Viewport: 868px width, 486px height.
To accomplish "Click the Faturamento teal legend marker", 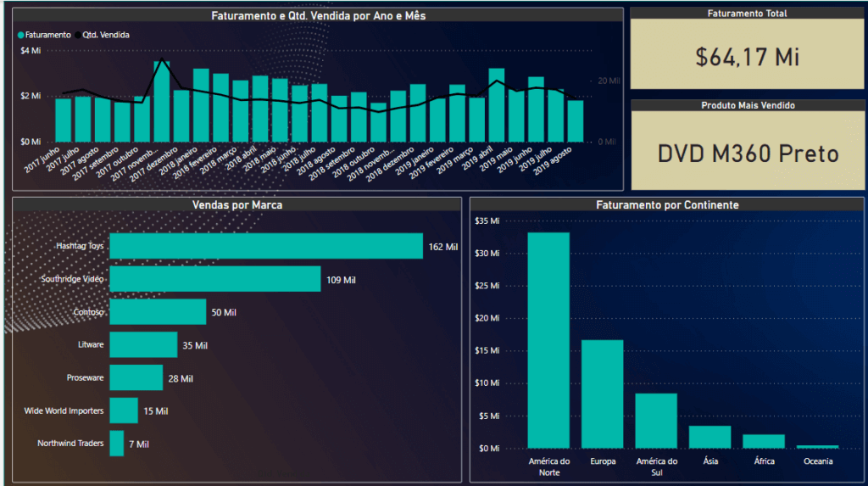I will 21,35.
